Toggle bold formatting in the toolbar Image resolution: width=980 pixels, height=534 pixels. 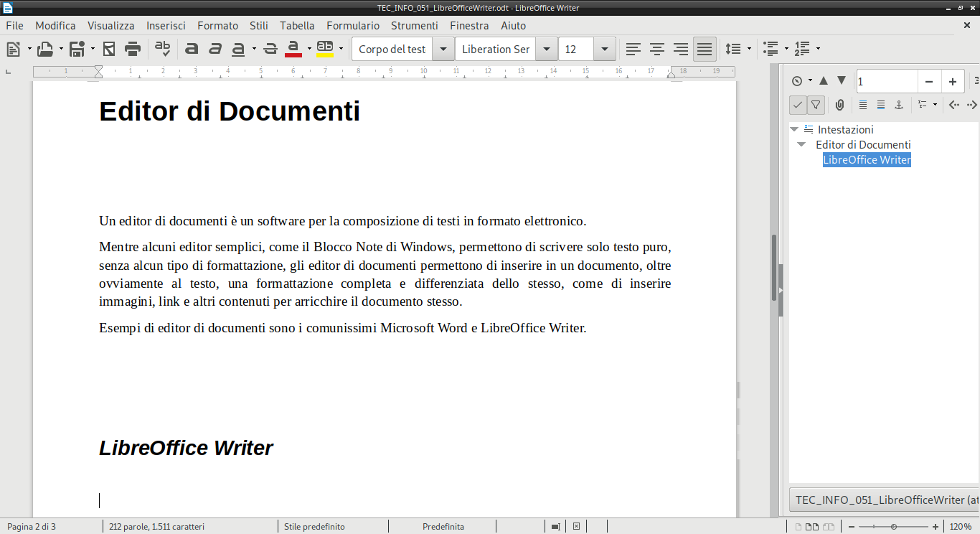[x=192, y=49]
